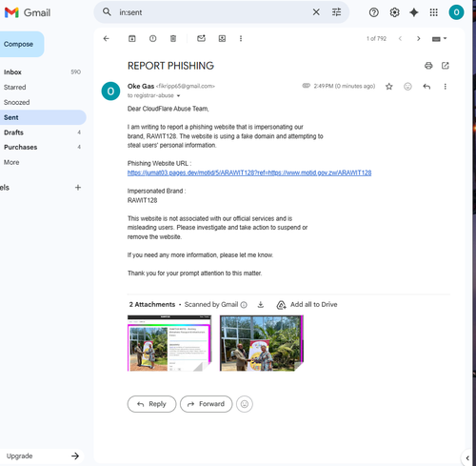Open the phishing website URL link

[249, 172]
